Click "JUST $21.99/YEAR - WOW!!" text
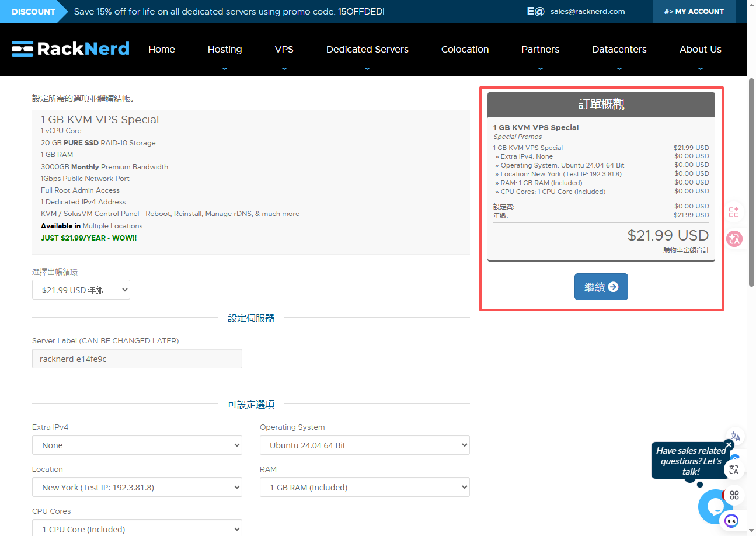756x536 pixels. click(89, 238)
